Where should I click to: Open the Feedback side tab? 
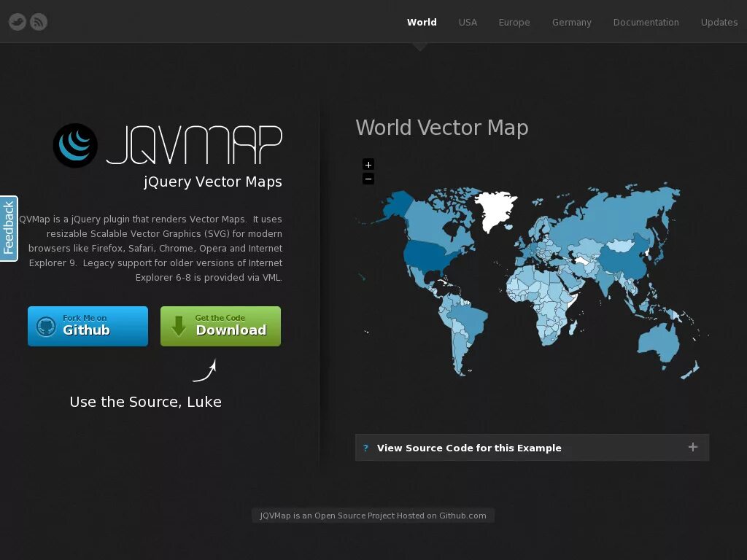point(9,228)
